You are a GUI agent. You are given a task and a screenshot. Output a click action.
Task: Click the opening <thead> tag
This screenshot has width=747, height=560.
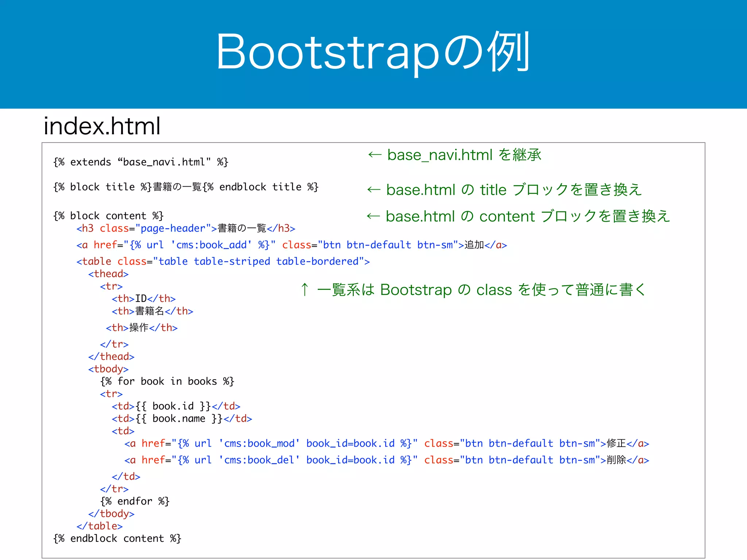(x=108, y=274)
